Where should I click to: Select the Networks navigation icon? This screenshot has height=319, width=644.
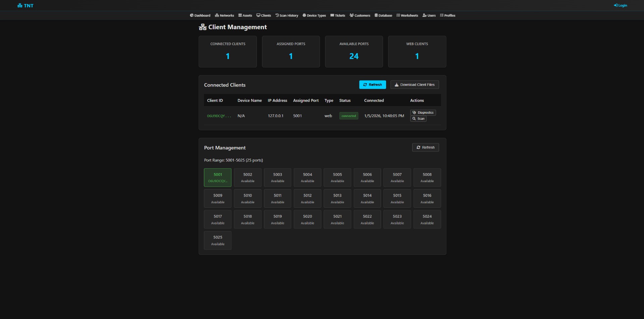click(224, 15)
